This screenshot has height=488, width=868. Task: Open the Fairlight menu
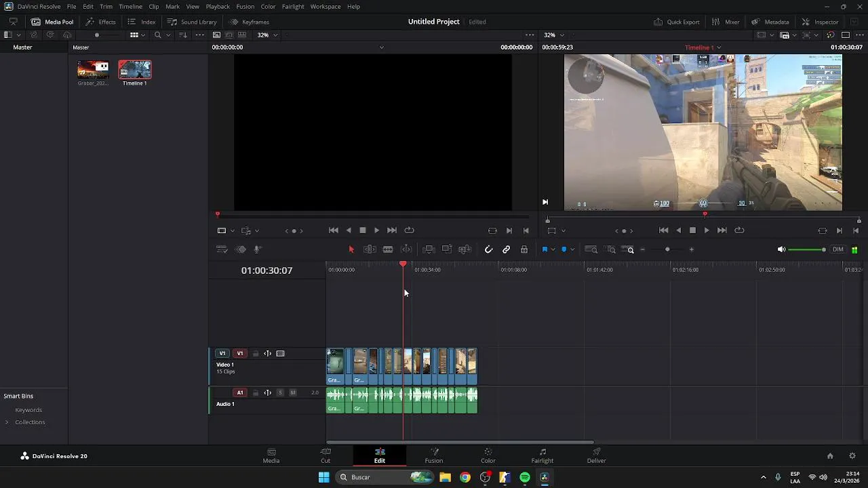(x=293, y=6)
